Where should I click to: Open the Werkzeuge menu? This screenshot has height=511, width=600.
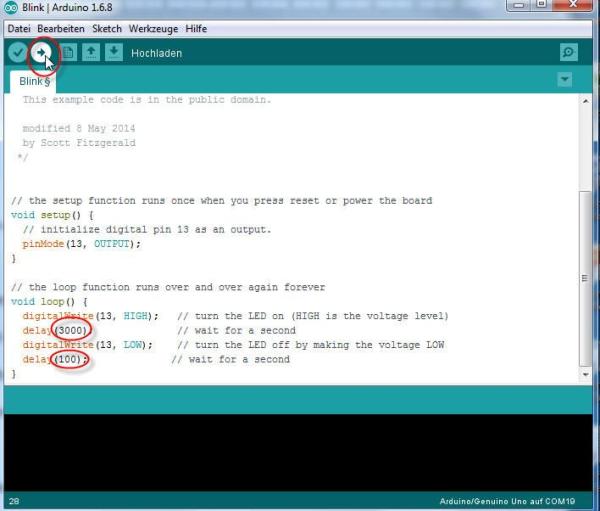pos(154,29)
